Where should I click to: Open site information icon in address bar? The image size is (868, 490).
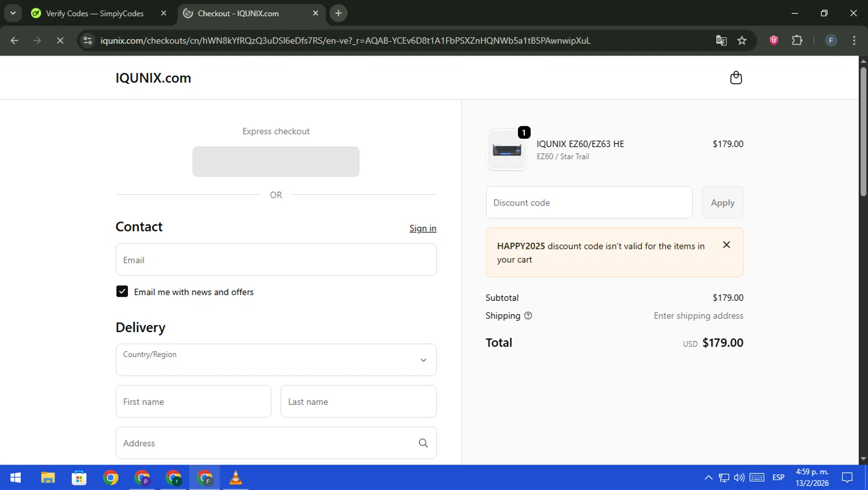87,40
